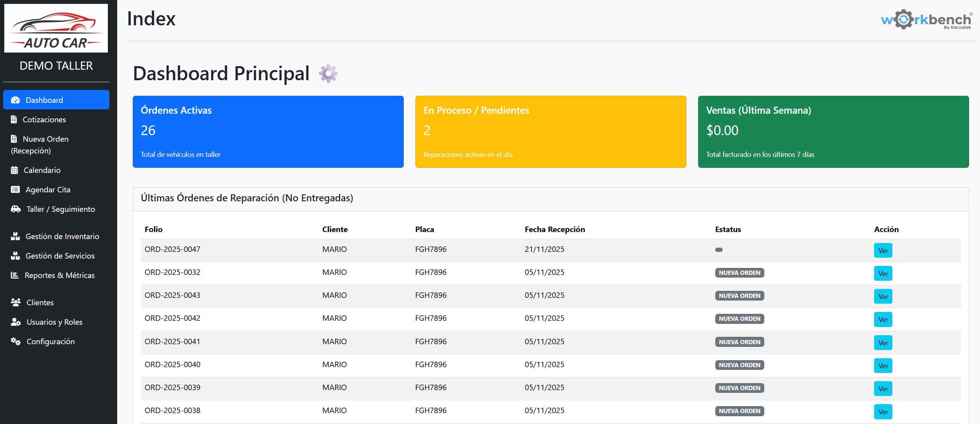Click the Auto Car logo image
This screenshot has width=980, height=424.
point(56,28)
